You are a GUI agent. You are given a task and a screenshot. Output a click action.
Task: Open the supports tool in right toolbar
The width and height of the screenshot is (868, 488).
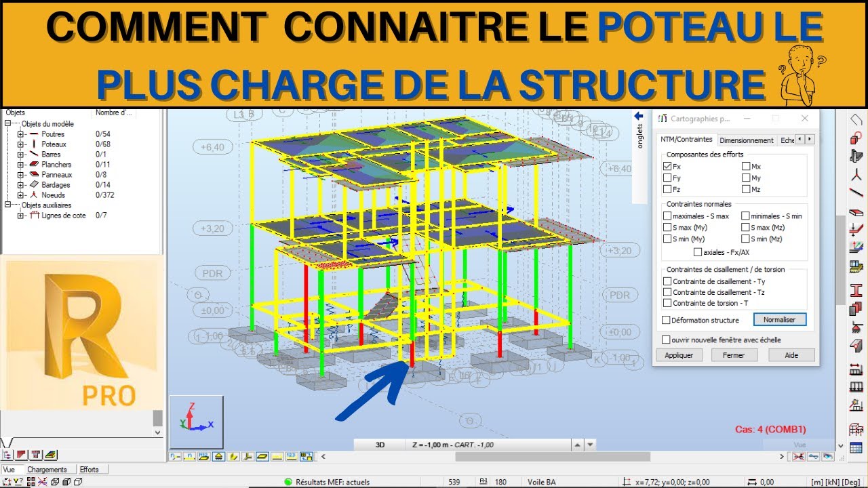point(856,328)
